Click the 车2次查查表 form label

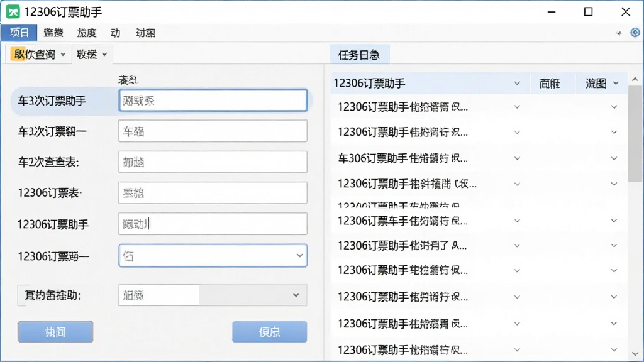48,163
